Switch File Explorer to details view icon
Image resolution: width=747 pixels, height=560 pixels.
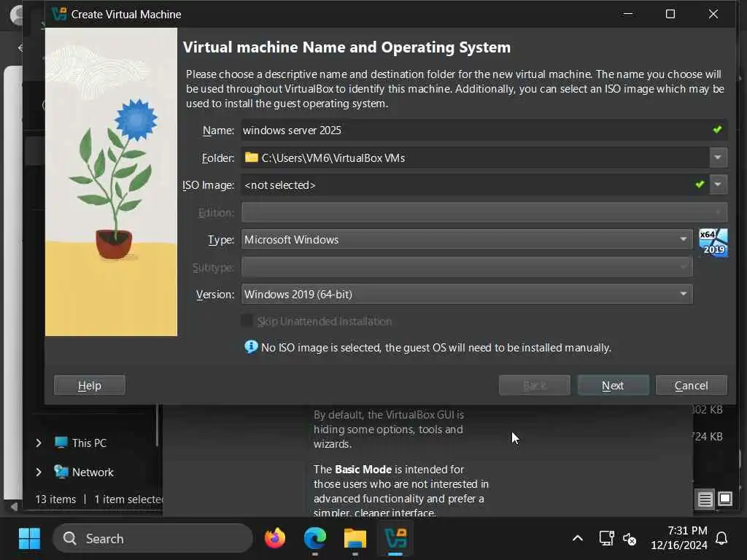[705, 499]
